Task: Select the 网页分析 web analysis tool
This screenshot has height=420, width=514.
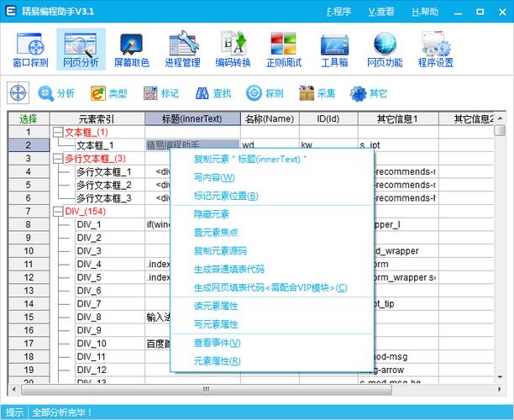Action: click(81, 50)
